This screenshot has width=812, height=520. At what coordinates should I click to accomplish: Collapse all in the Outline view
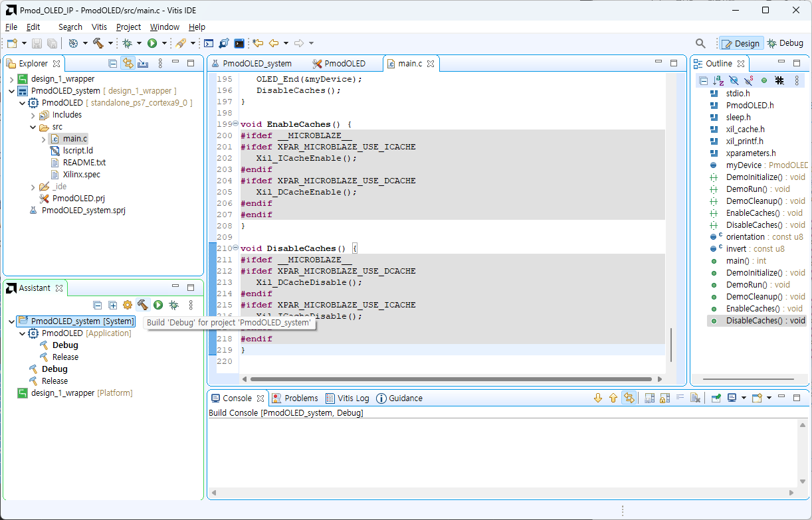(704, 80)
